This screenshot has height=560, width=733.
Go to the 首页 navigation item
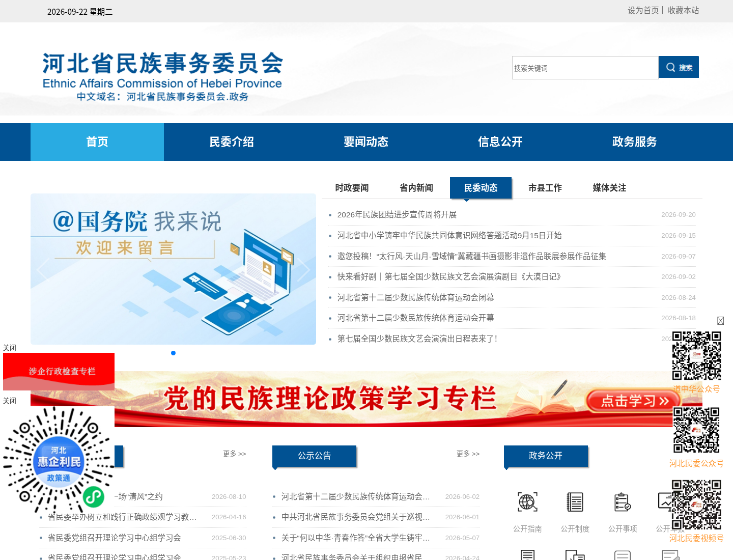(x=97, y=142)
